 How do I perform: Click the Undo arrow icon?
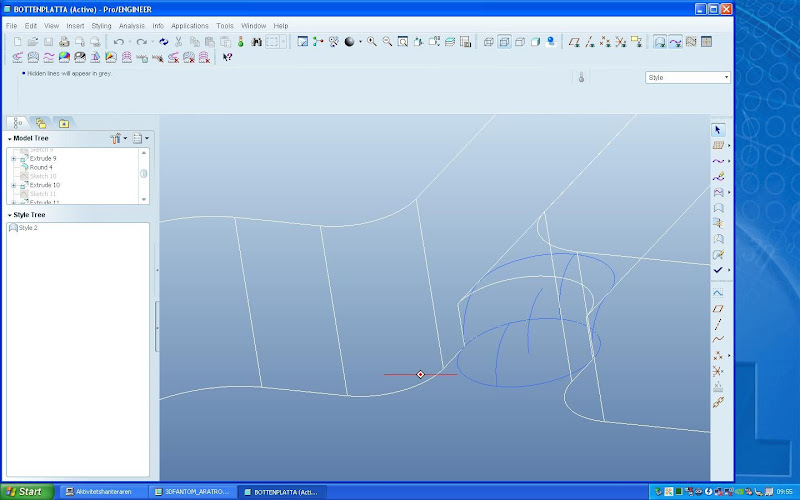click(119, 42)
